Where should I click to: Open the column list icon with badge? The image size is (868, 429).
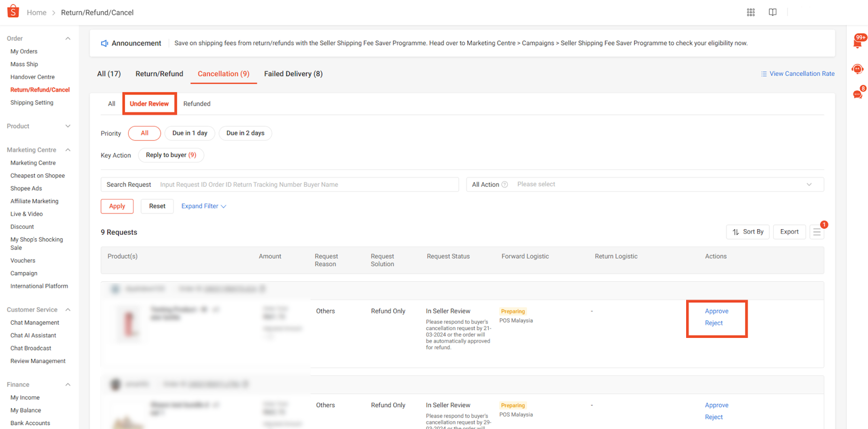[x=817, y=232]
